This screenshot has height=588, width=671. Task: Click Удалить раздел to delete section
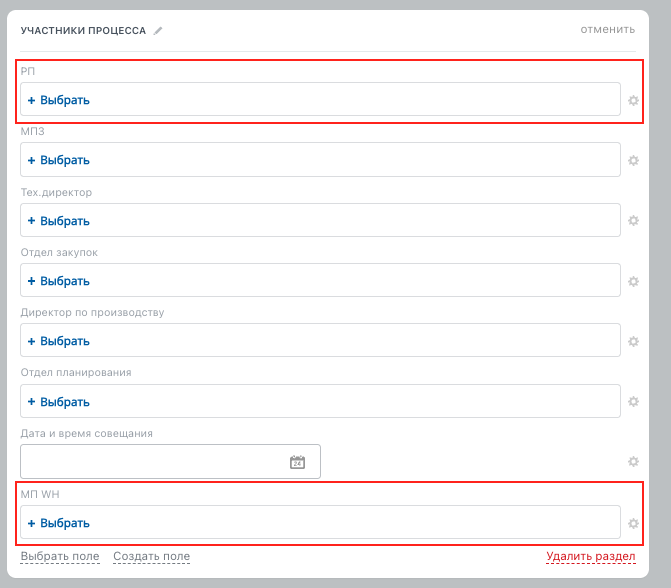click(x=590, y=556)
